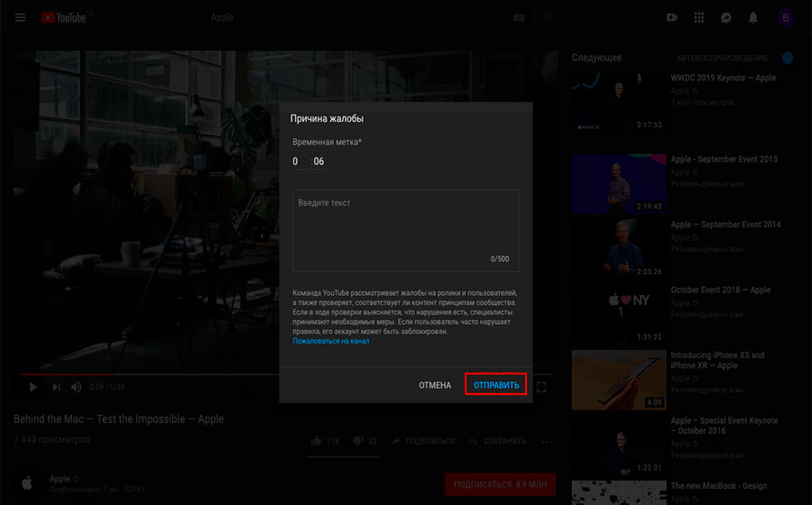Click the video title Behind the Mac

point(118,419)
